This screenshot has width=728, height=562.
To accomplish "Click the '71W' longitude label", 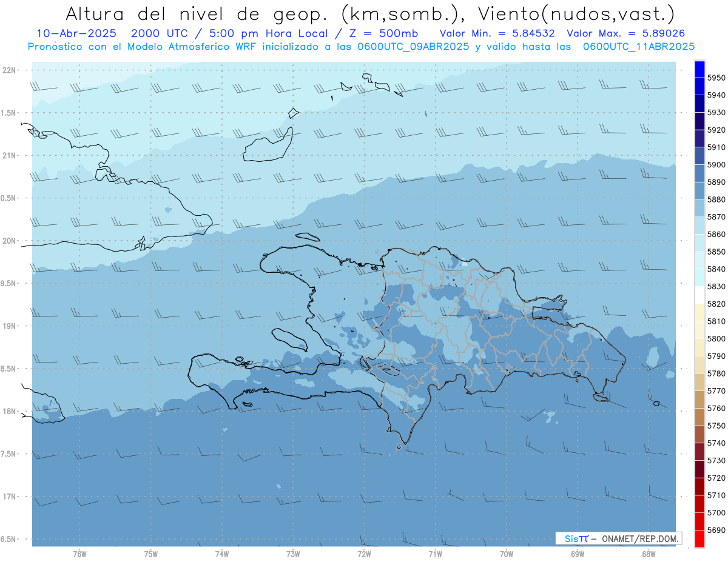I will point(435,554).
